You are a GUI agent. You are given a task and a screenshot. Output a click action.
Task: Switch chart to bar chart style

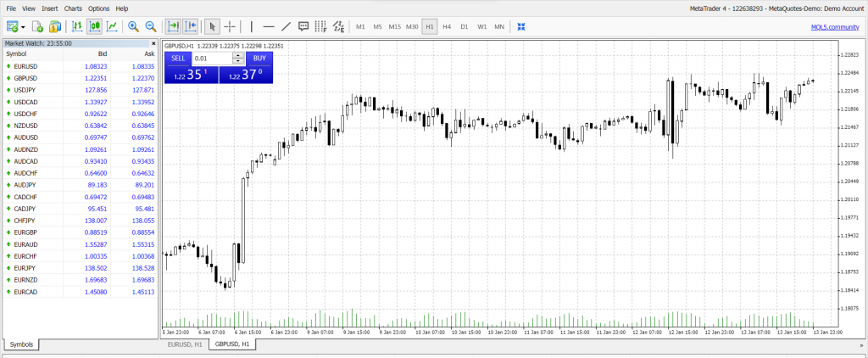point(77,26)
